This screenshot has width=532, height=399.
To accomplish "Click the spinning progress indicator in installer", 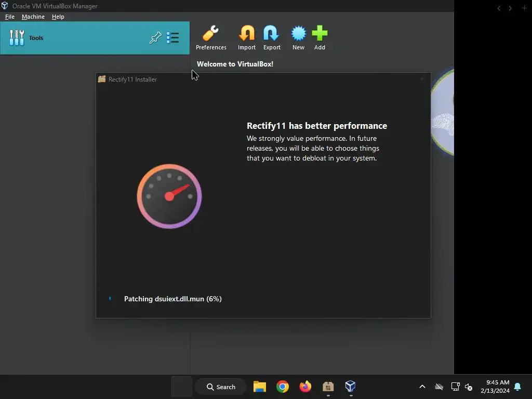I will click(x=110, y=299).
